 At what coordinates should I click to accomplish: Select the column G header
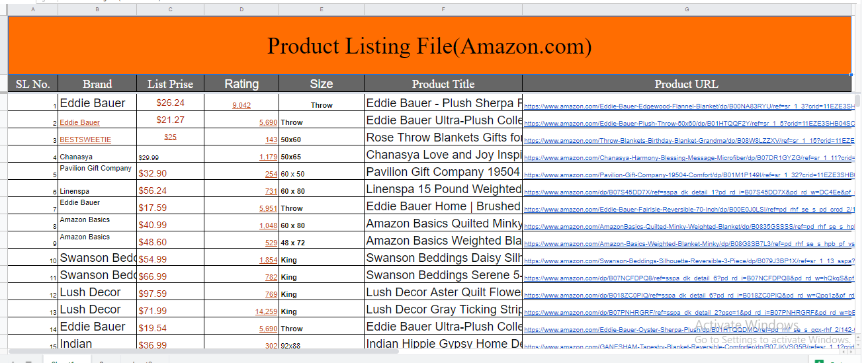tap(687, 9)
